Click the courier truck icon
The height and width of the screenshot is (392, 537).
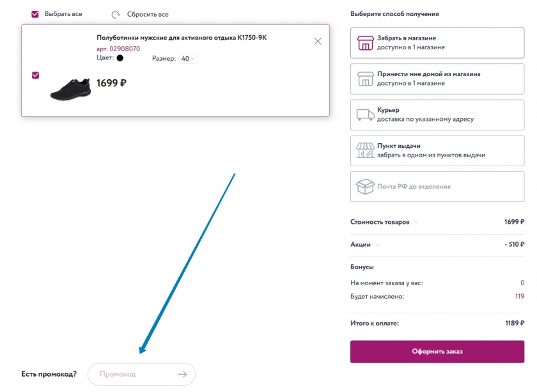pos(365,114)
